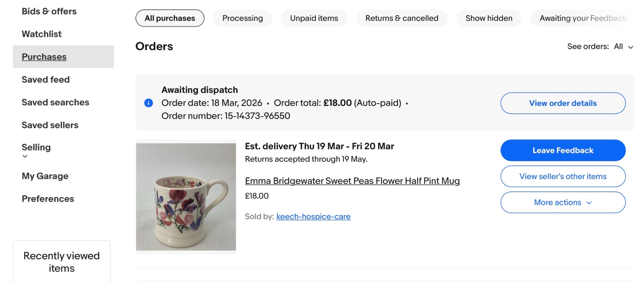Image resolution: width=644 pixels, height=282 pixels.
Task: Click the mug product thumbnail
Action: point(186,197)
